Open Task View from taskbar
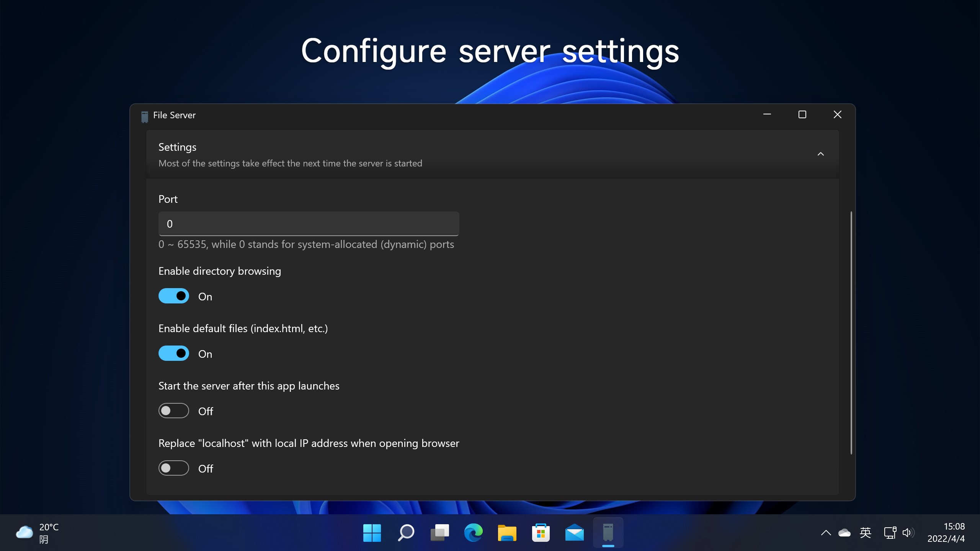This screenshot has width=980, height=551. pos(439,533)
